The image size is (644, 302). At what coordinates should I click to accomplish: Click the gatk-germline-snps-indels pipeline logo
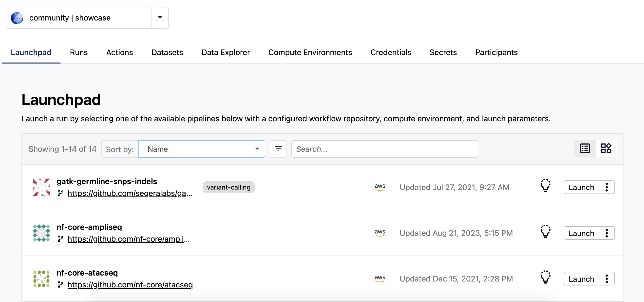pos(41,187)
